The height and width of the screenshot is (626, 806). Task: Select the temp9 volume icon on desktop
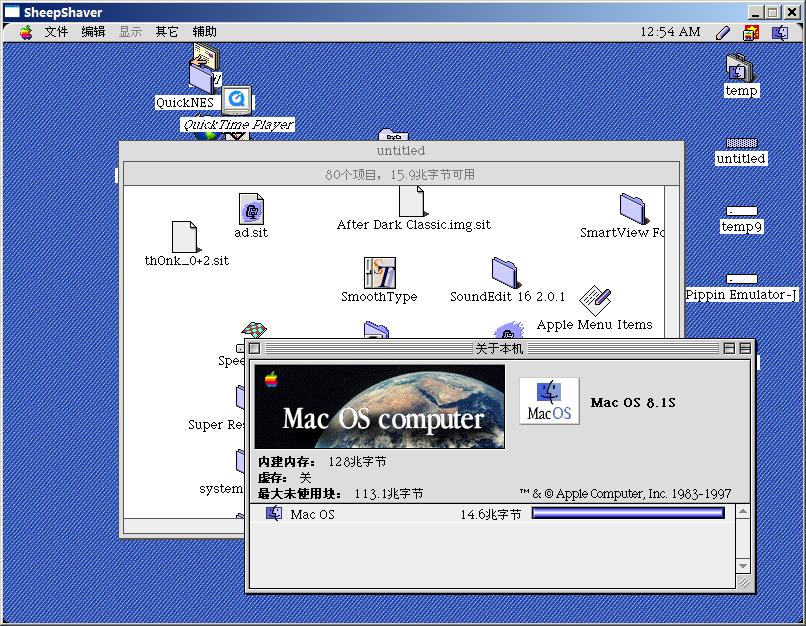(741, 211)
